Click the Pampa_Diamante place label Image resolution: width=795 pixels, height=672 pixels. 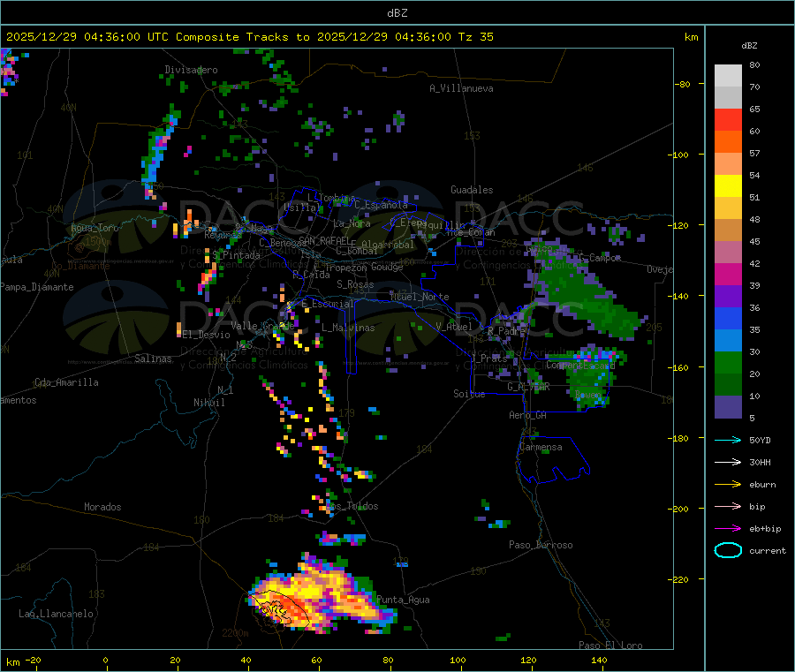click(x=36, y=287)
